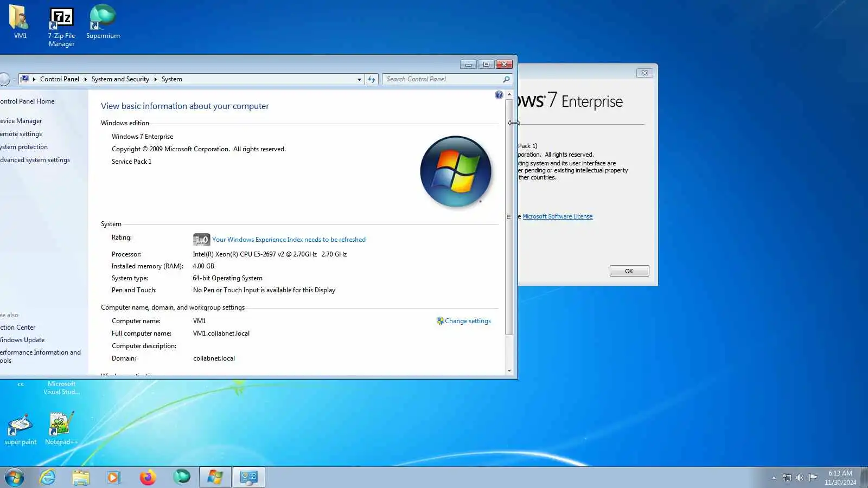Click the Show desktop strip beside the clock

864,477
